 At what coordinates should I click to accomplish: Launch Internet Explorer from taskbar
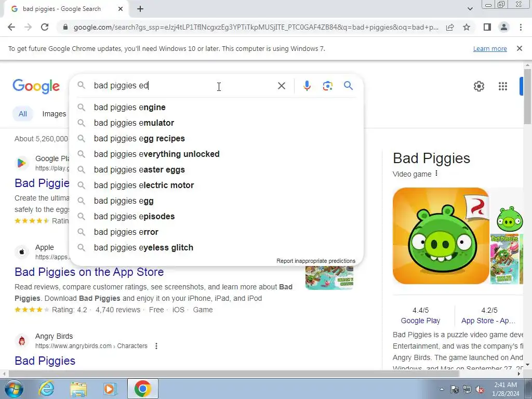coord(46,389)
